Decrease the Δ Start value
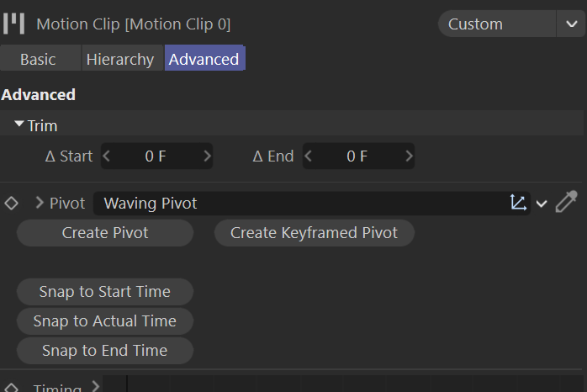Image resolution: width=587 pixels, height=392 pixels. click(x=107, y=156)
